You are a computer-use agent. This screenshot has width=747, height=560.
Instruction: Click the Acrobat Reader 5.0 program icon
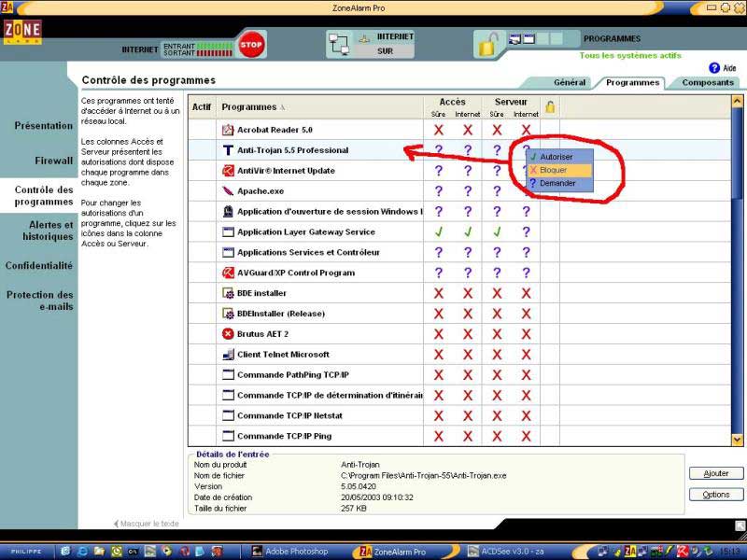(x=228, y=130)
